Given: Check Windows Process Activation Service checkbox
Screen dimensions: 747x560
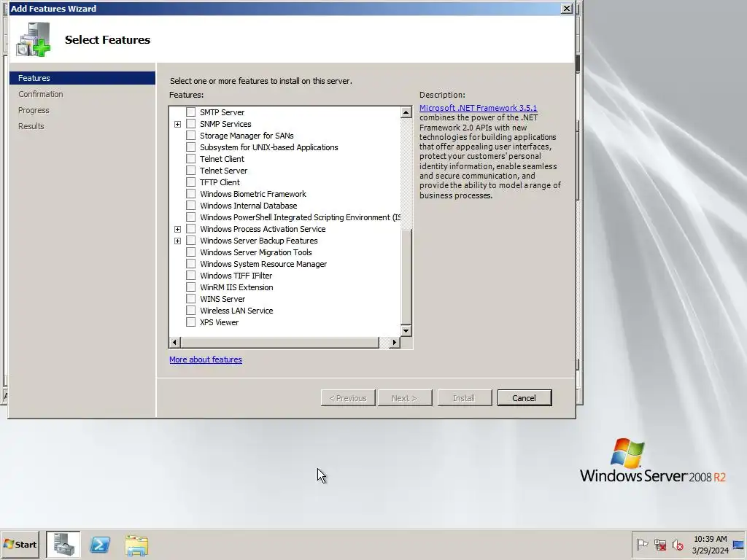Looking at the screenshot, I should [190, 228].
